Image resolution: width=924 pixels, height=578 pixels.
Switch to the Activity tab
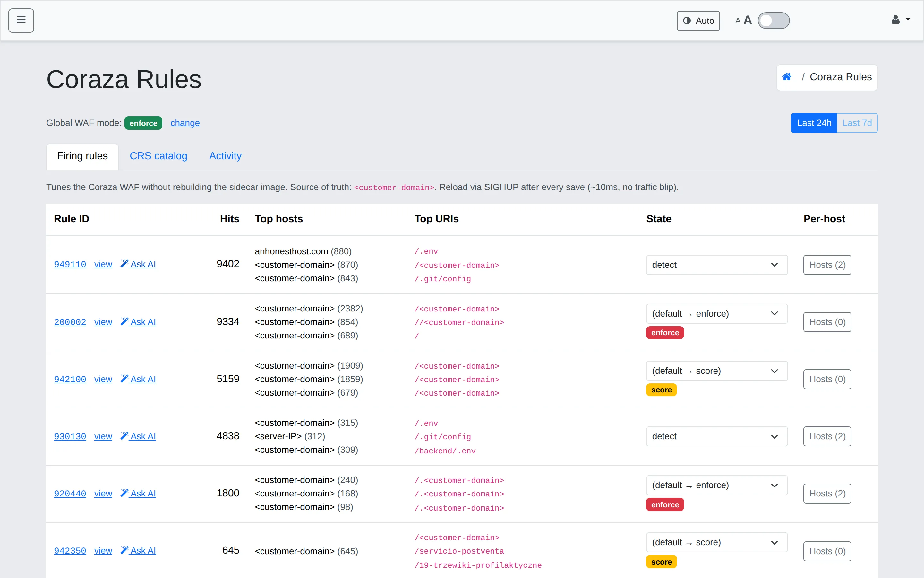[x=225, y=156]
